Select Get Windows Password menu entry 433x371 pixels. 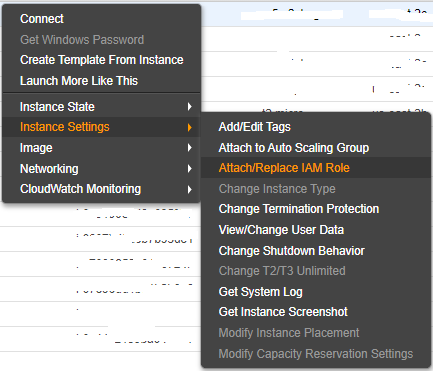tap(82, 40)
